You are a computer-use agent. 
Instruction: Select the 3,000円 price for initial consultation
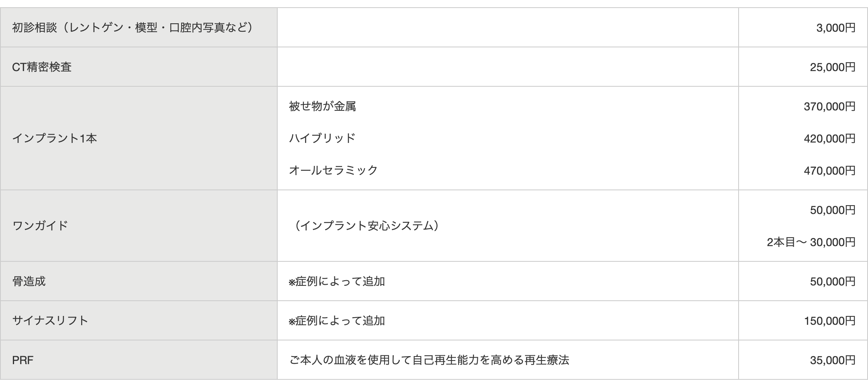pyautogui.click(x=836, y=28)
